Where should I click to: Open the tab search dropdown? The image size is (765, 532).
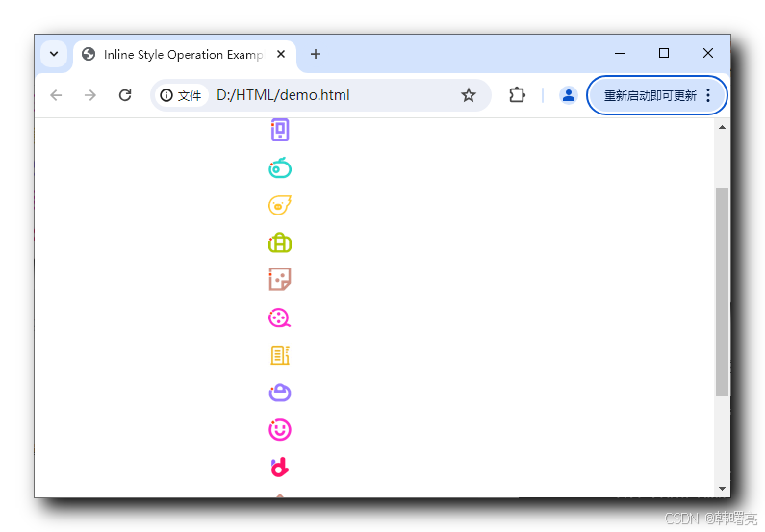(x=54, y=54)
